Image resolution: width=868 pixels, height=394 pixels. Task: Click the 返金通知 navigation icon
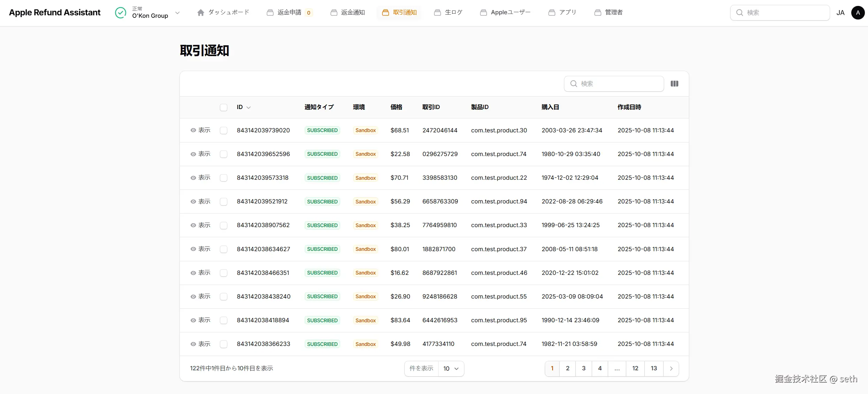click(x=334, y=13)
